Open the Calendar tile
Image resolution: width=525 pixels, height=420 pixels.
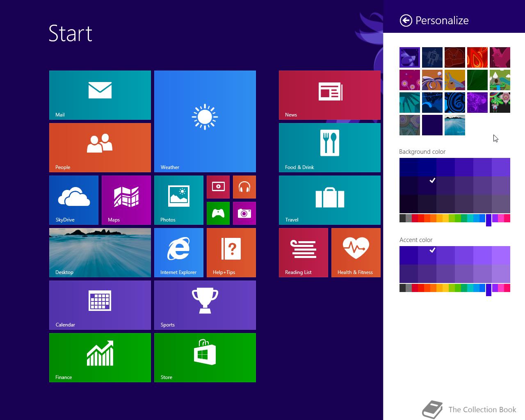point(100,305)
